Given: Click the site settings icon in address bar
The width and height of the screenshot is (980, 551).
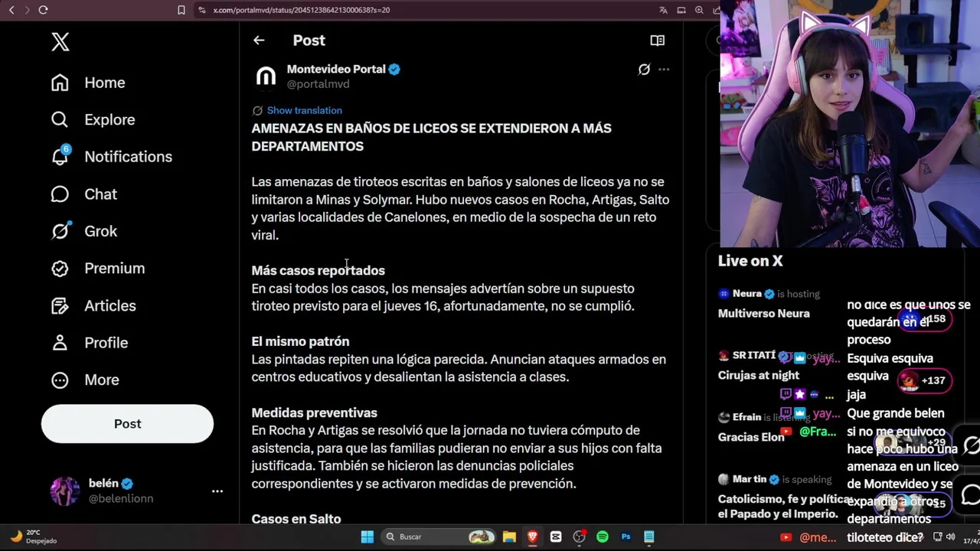Looking at the screenshot, I should tap(201, 10).
